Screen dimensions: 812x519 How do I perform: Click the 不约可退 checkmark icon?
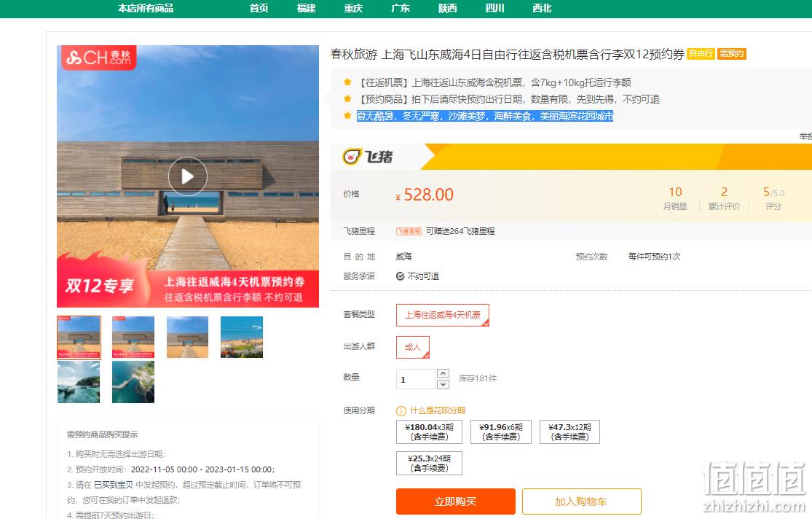401,276
